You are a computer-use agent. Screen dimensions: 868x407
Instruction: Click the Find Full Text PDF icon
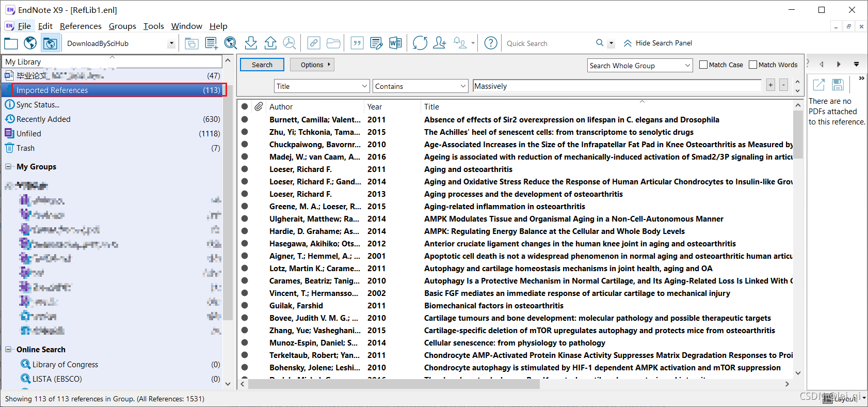[x=290, y=43]
